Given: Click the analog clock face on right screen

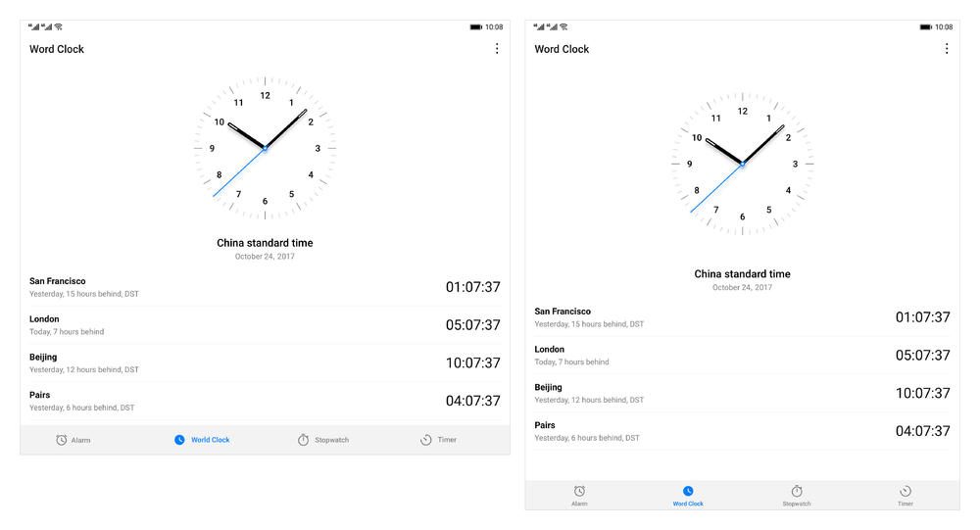Looking at the screenshot, I should (x=743, y=164).
